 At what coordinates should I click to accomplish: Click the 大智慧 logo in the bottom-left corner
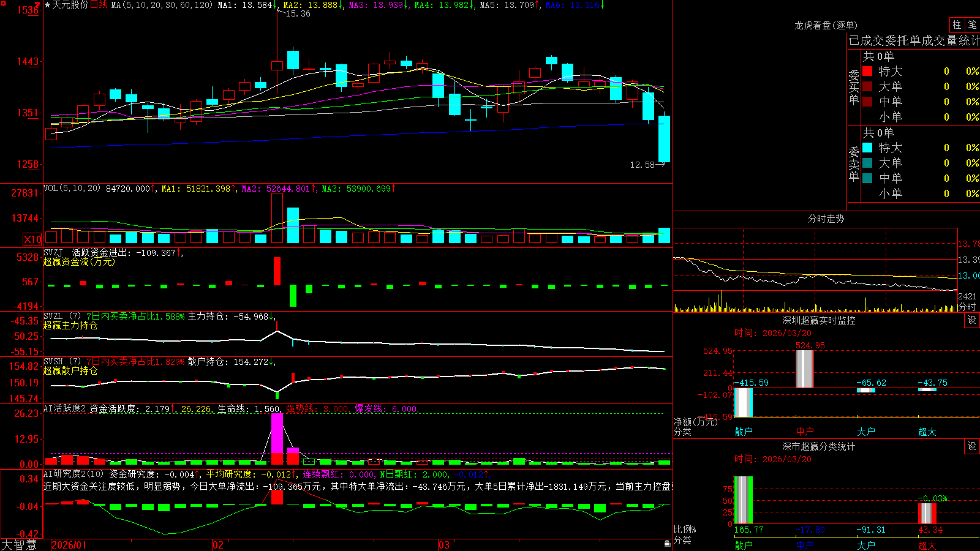click(19, 545)
